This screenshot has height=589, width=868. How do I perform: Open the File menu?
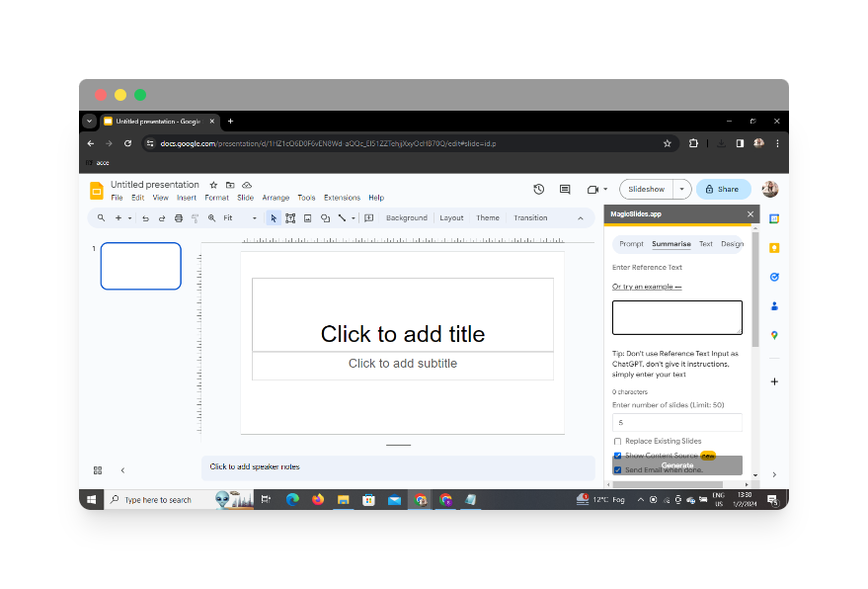coord(117,198)
